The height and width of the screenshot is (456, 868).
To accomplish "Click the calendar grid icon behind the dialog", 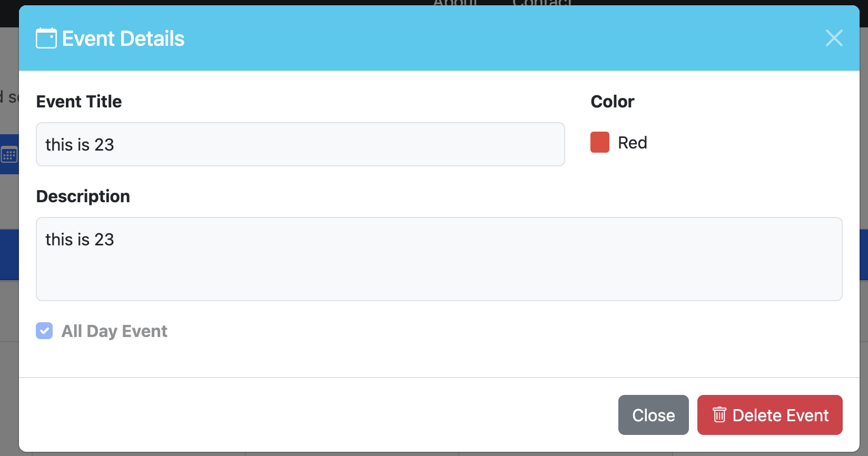I will point(9,155).
